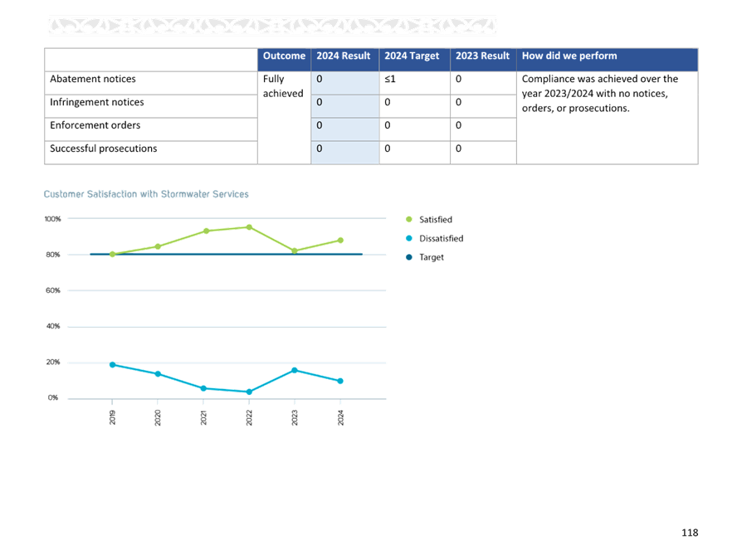Select the 'Enforcement orders' row label

pyautogui.click(x=95, y=125)
